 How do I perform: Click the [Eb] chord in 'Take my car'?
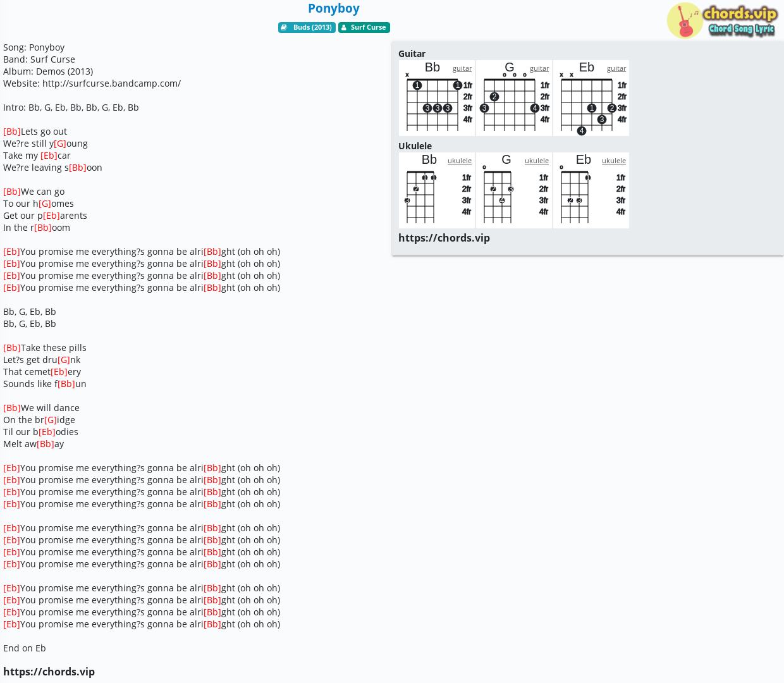tap(49, 156)
